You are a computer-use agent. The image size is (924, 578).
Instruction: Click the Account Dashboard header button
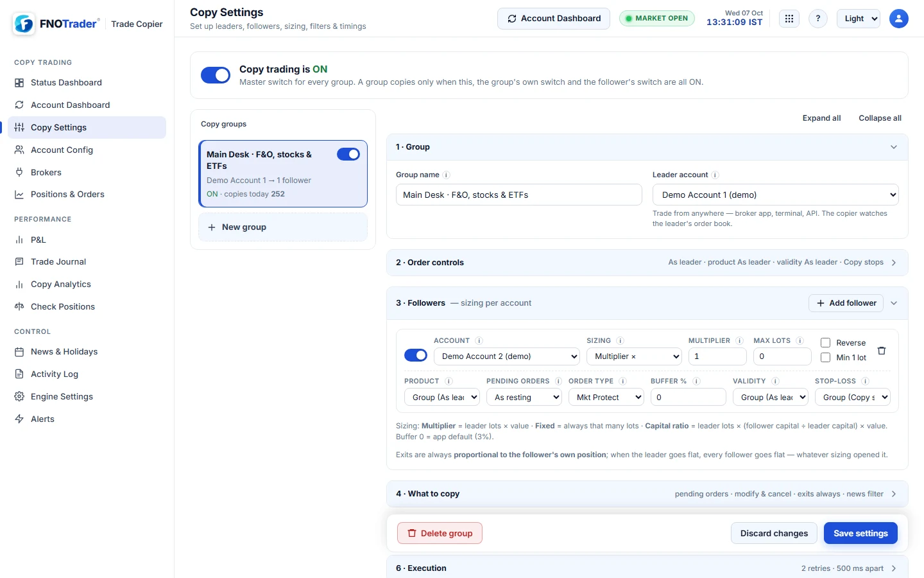(554, 19)
